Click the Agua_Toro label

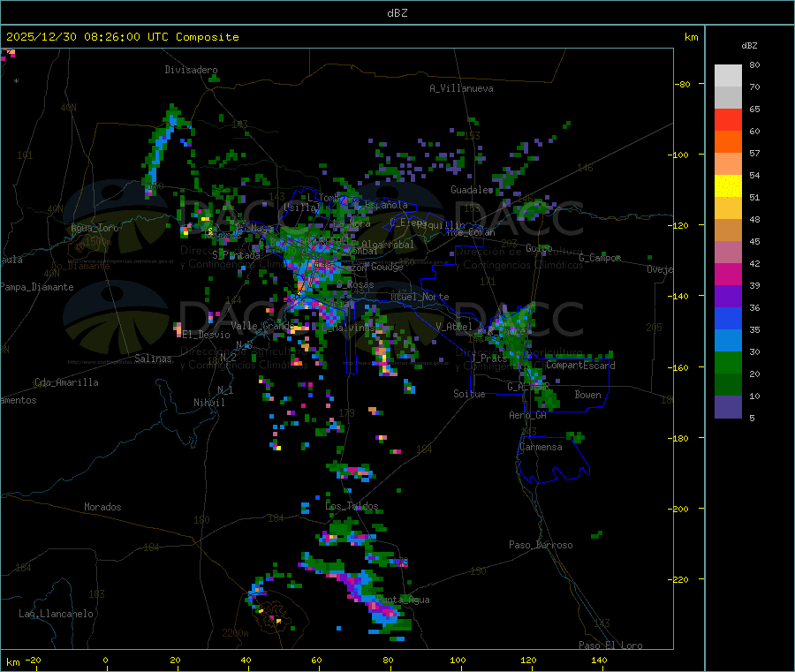95,228
